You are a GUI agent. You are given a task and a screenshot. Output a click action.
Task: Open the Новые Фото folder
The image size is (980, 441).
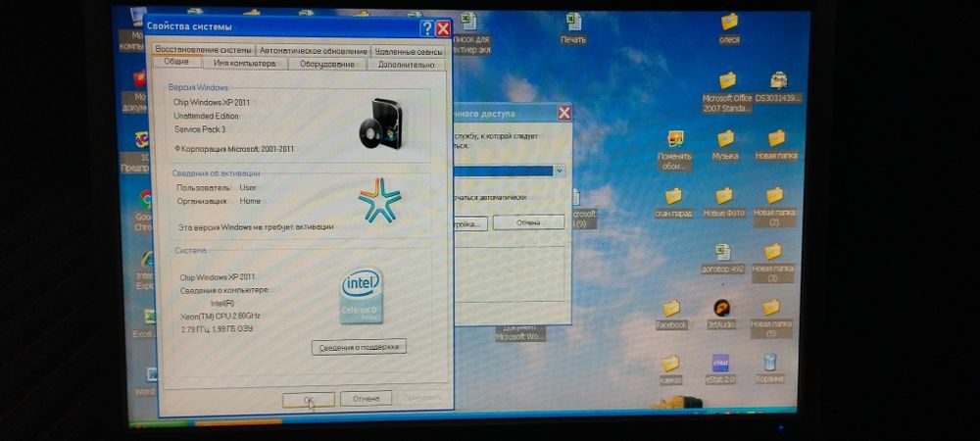(724, 196)
